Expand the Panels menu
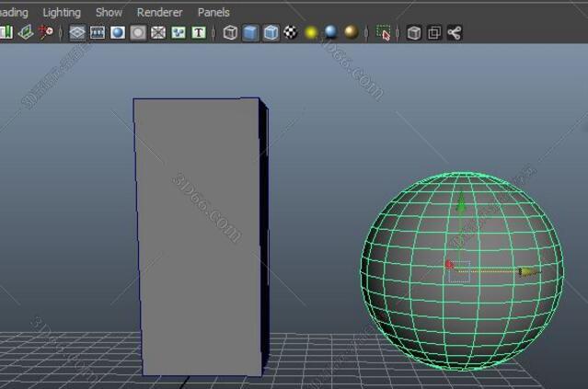 [213, 12]
